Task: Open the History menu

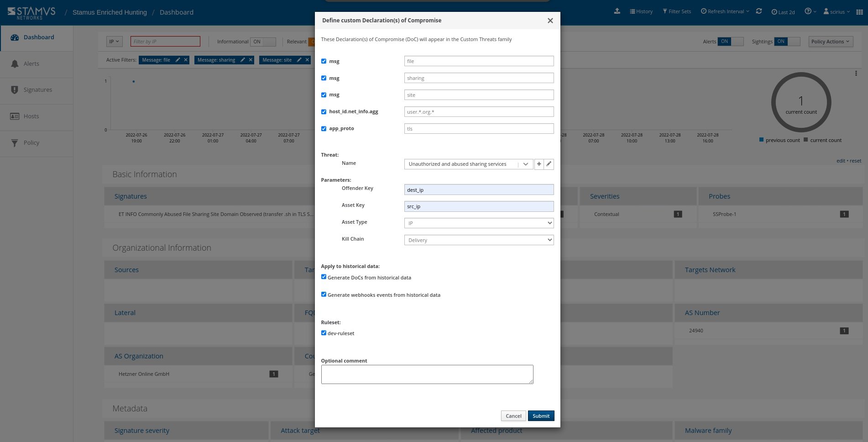Action: click(x=641, y=11)
